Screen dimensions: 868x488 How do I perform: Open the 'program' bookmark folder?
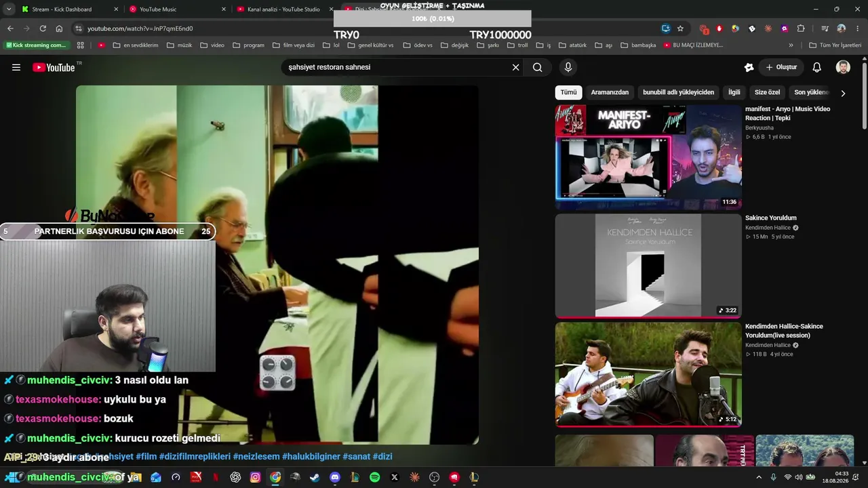click(x=248, y=45)
